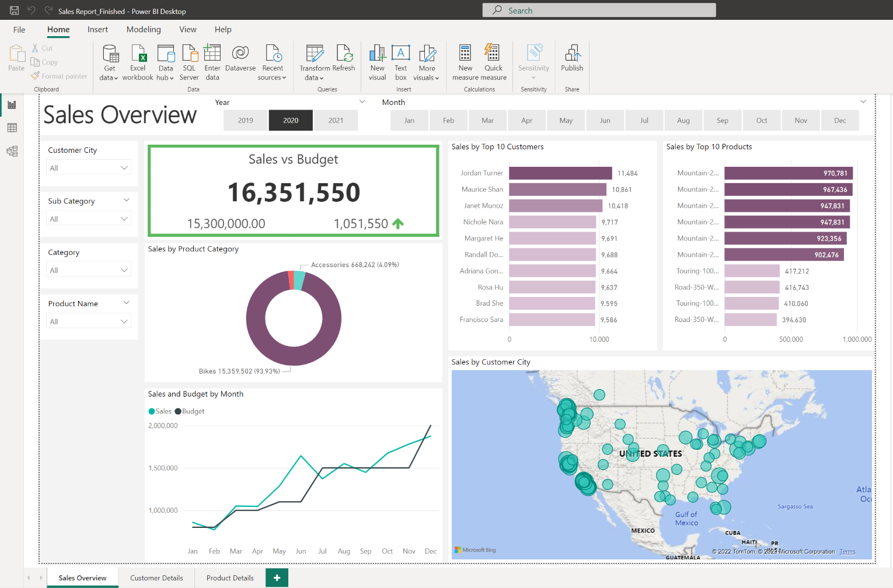Toggle the 2019 year selection
The height and width of the screenshot is (588, 893).
coord(245,120)
